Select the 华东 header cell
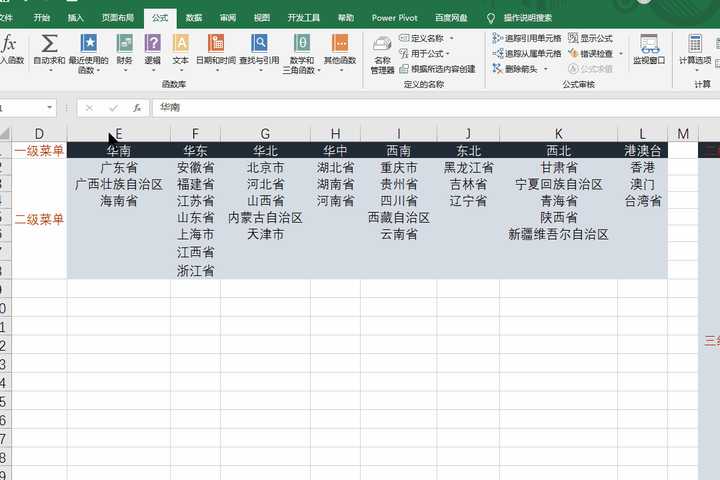720x480 pixels. tap(196, 151)
